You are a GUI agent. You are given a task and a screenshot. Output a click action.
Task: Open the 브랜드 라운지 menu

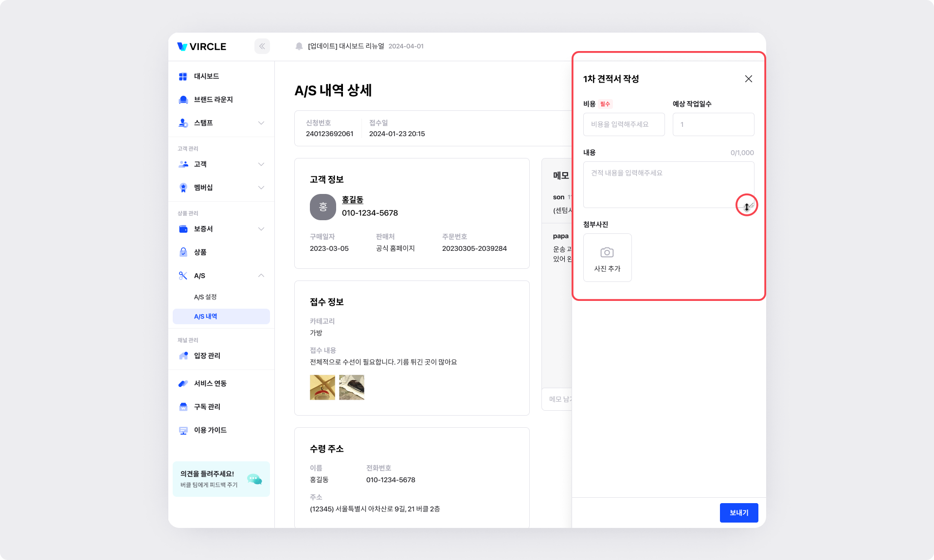pyautogui.click(x=213, y=100)
